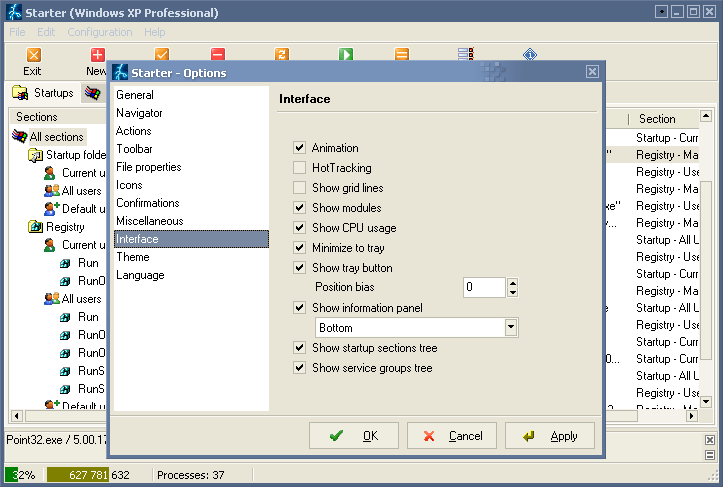Click the Exit toolbar icon
The image size is (723, 487).
pos(34,55)
